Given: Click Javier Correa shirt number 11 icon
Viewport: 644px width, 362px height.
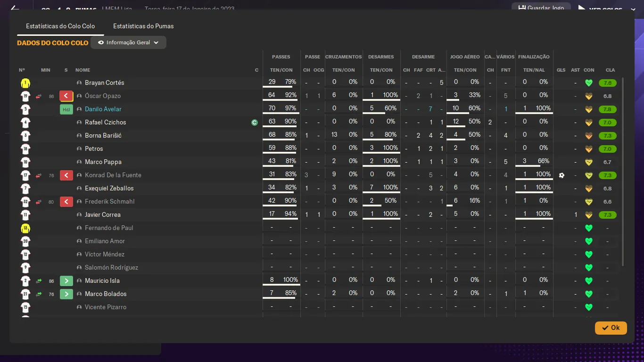Looking at the screenshot, I should coord(25,215).
